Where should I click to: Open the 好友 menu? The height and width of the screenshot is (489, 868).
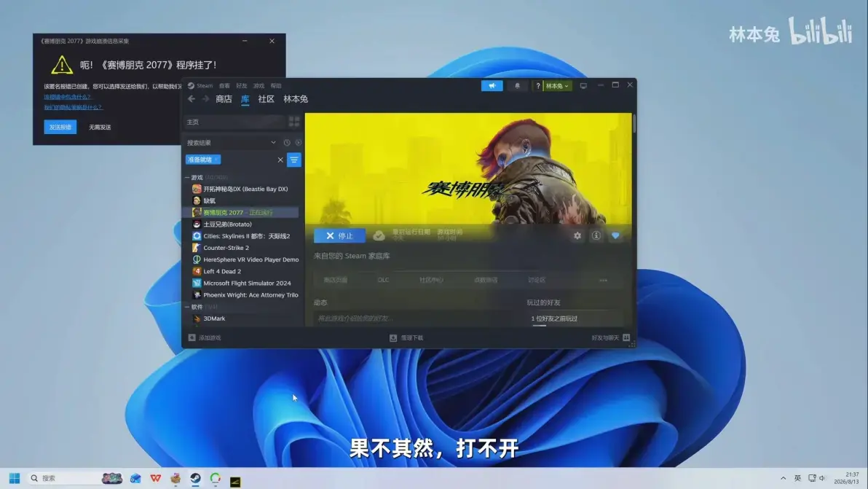(x=241, y=86)
